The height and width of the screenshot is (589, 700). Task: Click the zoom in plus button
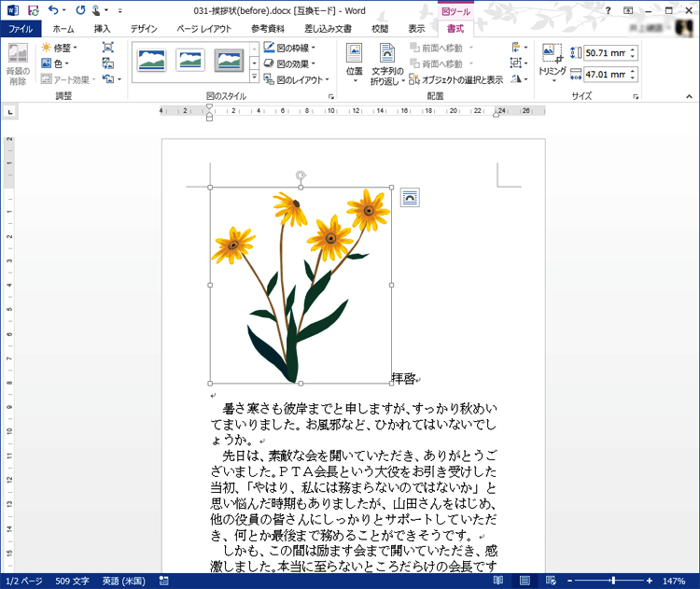(x=649, y=581)
